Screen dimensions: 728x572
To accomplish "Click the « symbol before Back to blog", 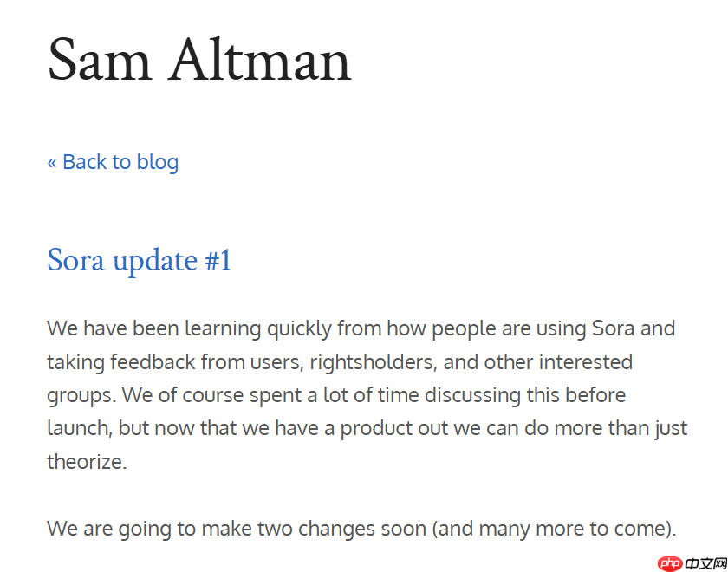I will point(52,162).
